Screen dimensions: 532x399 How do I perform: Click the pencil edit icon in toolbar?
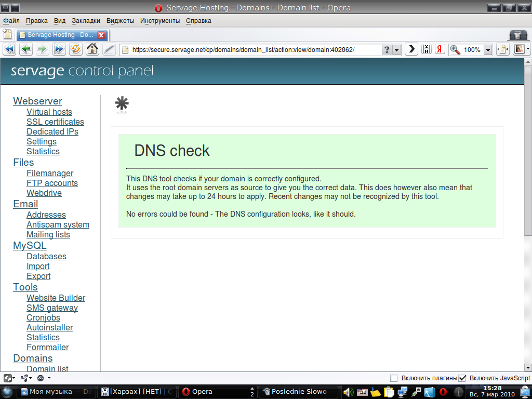coord(109,49)
